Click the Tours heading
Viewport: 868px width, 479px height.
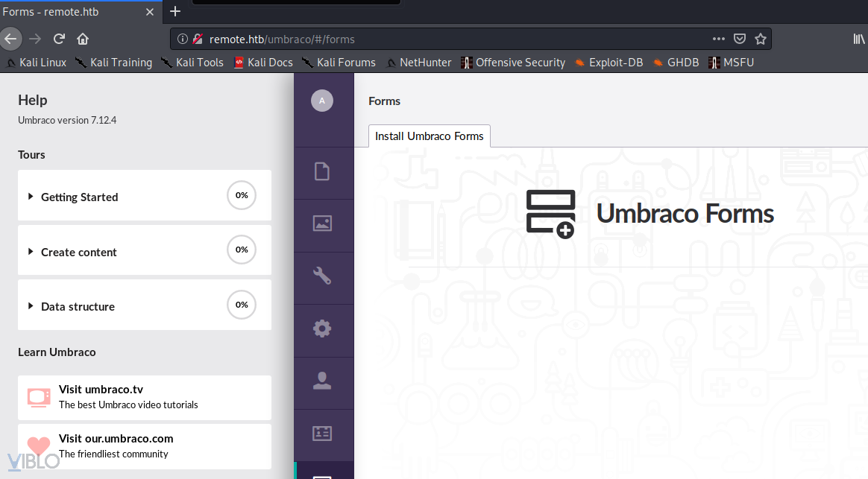(x=31, y=155)
